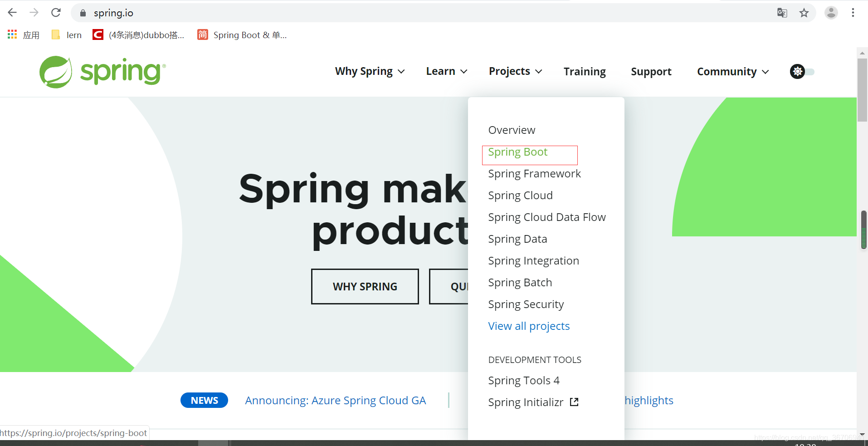Viewport: 868px width, 446px height.
Task: Open the Chrome three-dot menu
Action: click(x=853, y=13)
